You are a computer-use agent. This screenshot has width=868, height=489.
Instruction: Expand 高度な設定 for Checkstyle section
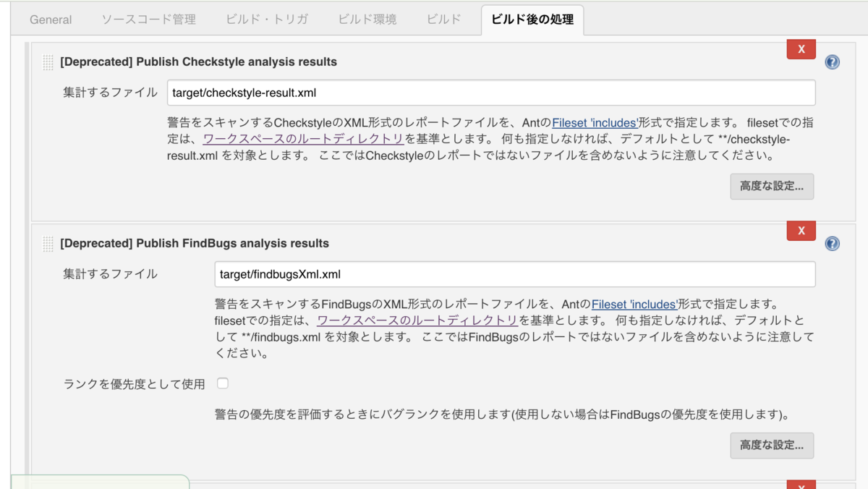772,187
